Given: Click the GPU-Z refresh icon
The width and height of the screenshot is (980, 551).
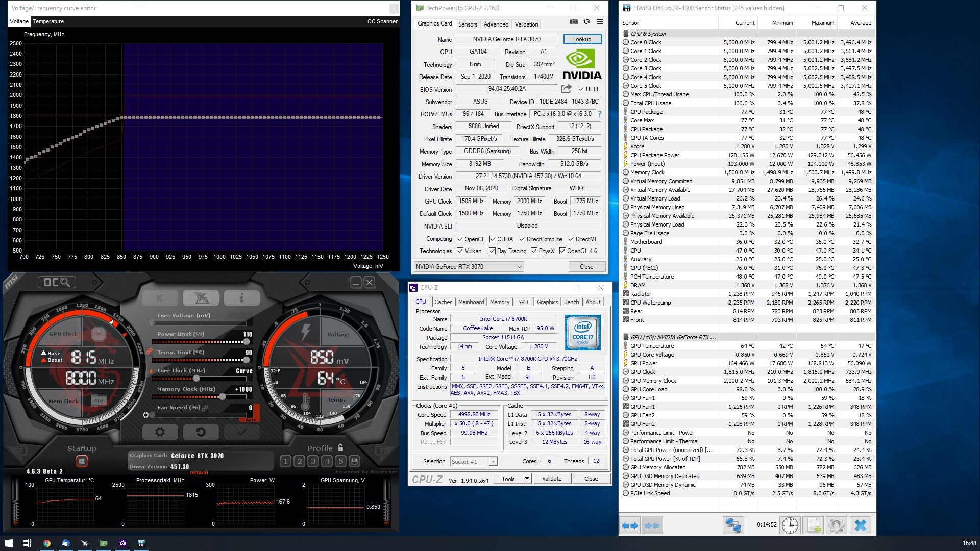Looking at the screenshot, I should pyautogui.click(x=587, y=21).
